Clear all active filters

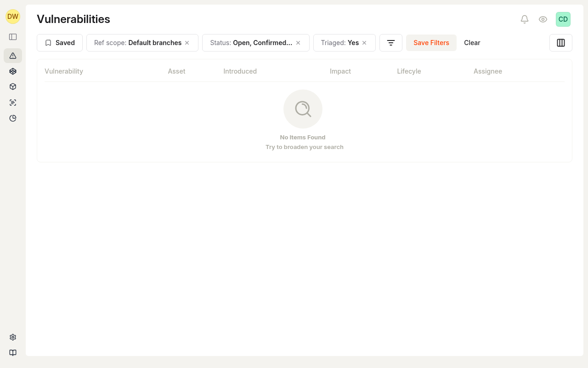tap(472, 42)
